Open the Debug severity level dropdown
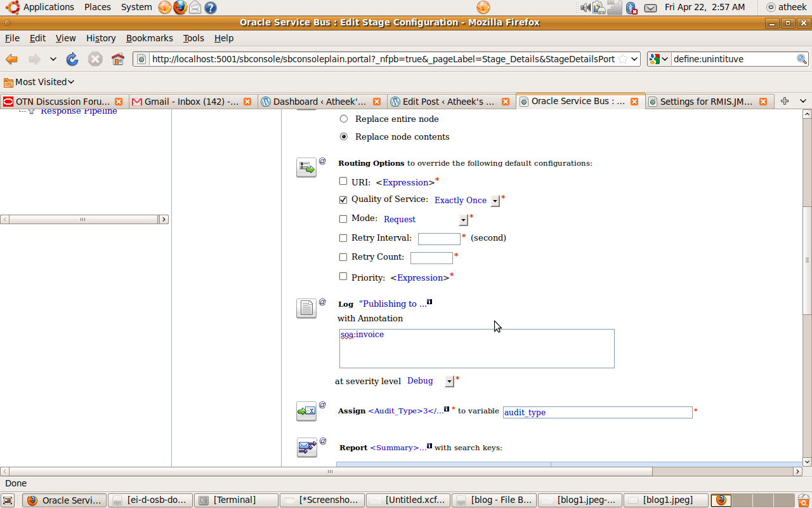 tap(449, 381)
